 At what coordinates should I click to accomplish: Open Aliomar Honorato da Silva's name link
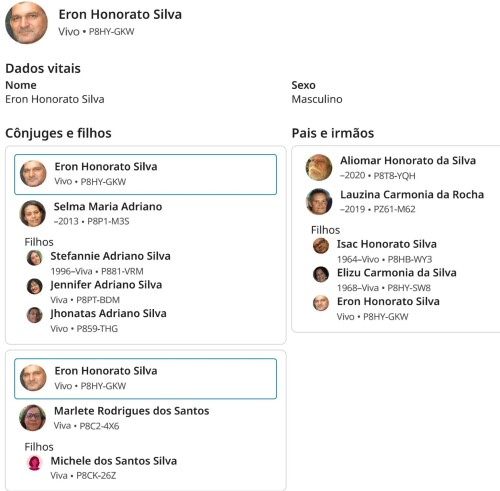coord(408,160)
